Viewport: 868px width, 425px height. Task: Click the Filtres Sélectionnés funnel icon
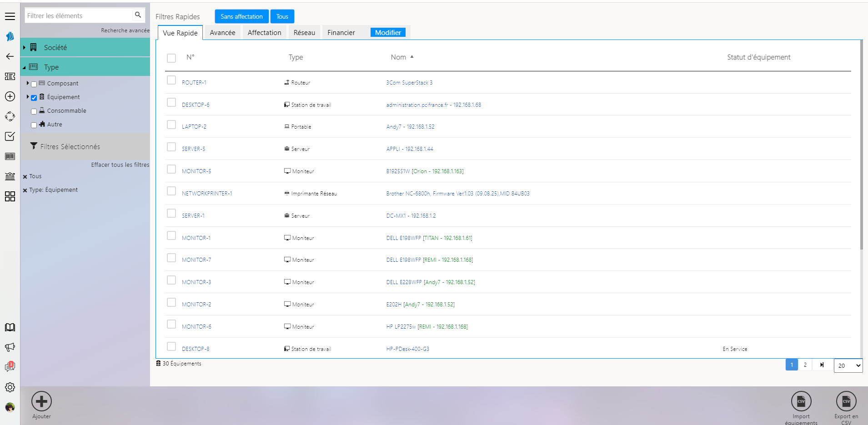coord(34,146)
